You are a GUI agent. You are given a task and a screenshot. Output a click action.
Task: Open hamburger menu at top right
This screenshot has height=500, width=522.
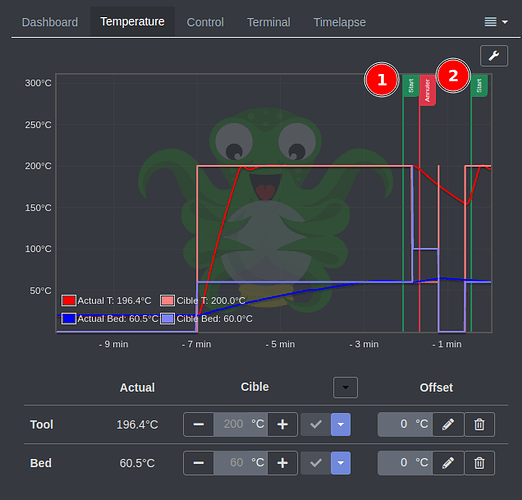496,22
